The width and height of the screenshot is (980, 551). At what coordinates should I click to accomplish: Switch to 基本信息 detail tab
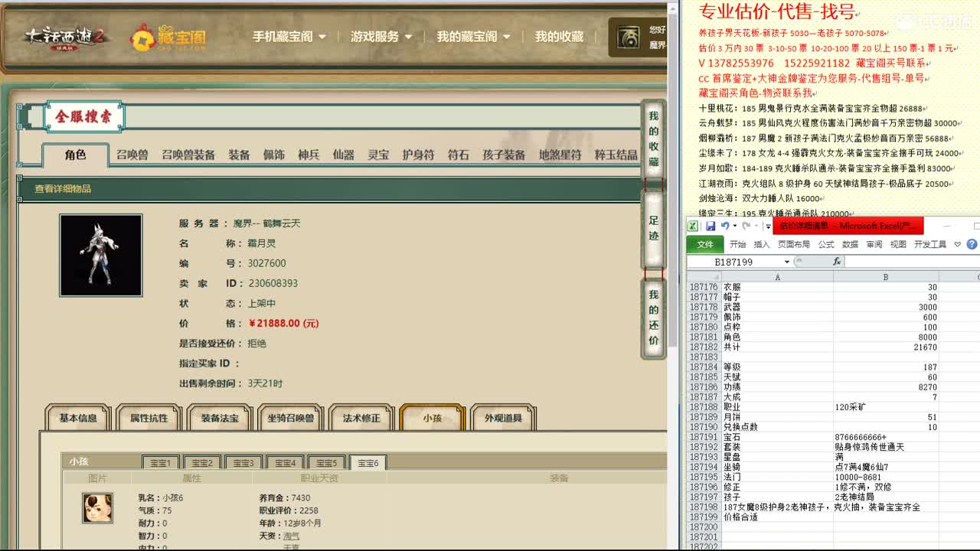click(x=78, y=418)
